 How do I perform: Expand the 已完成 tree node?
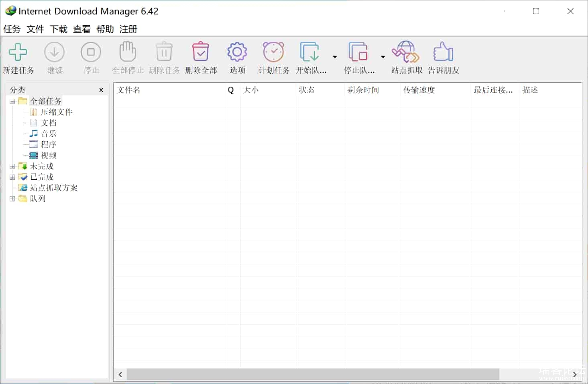click(x=12, y=177)
